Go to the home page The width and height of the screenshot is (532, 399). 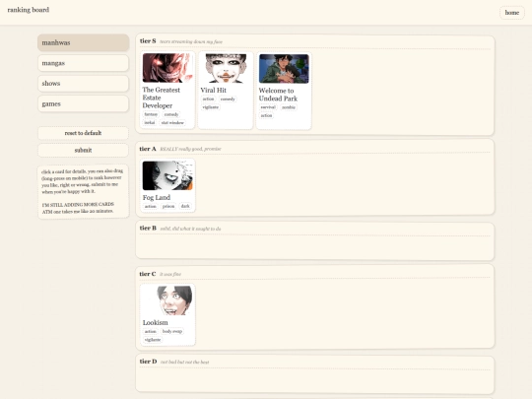pos(512,13)
